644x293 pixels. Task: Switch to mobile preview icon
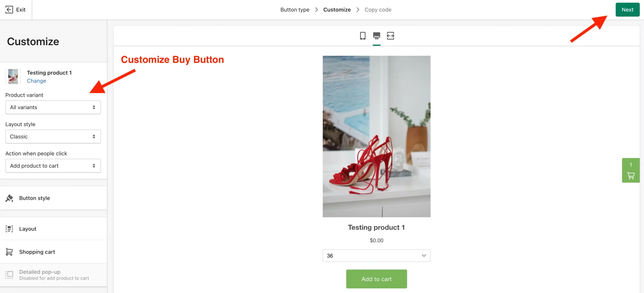(363, 36)
